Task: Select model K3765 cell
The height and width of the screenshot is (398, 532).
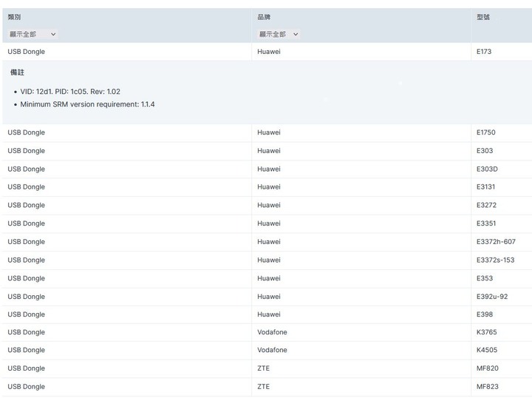Action: coord(486,332)
